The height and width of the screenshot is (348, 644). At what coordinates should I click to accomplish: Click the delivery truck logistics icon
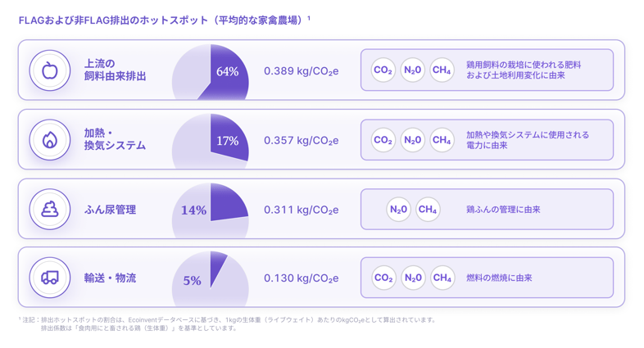click(x=50, y=278)
